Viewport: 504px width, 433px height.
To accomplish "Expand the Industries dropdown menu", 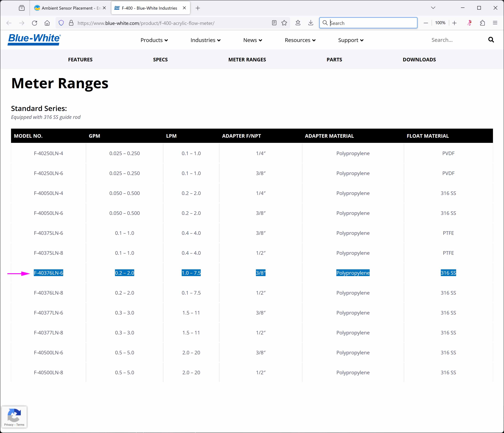I will coord(205,40).
